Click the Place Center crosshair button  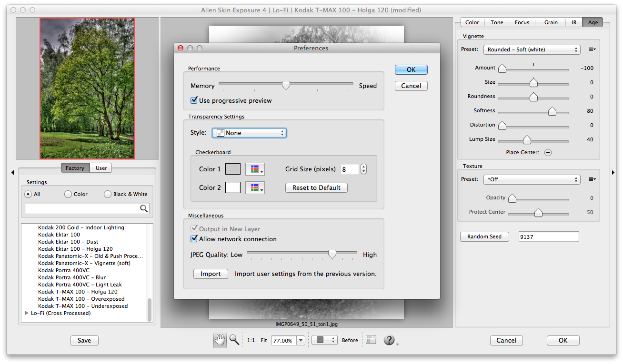548,153
